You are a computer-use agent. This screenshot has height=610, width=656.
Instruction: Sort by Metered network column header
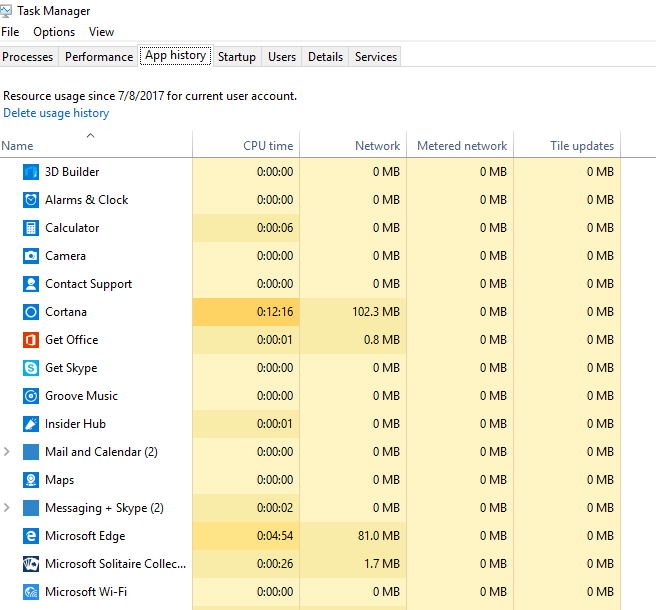tap(460, 144)
